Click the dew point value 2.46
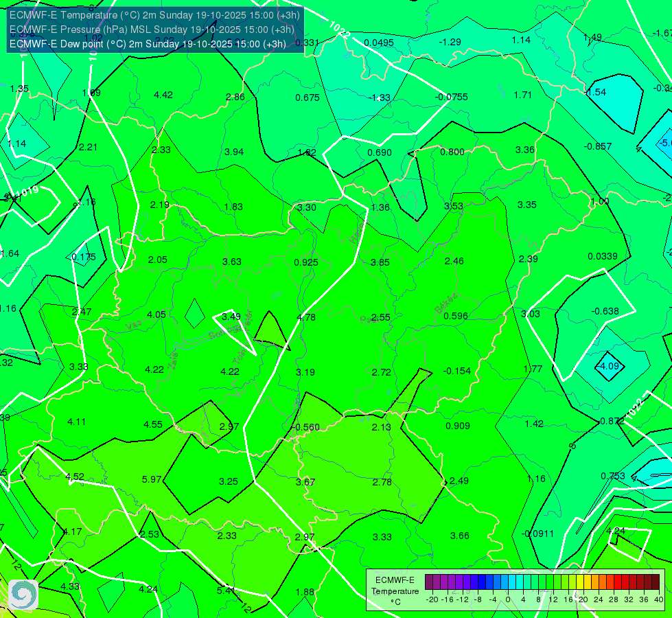This screenshot has height=618, width=672. 454,261
